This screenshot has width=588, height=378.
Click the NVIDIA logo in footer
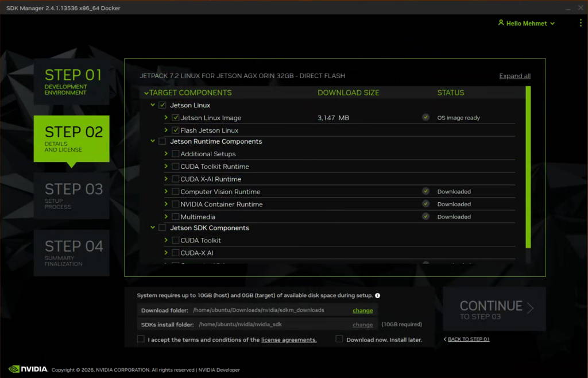pyautogui.click(x=28, y=369)
